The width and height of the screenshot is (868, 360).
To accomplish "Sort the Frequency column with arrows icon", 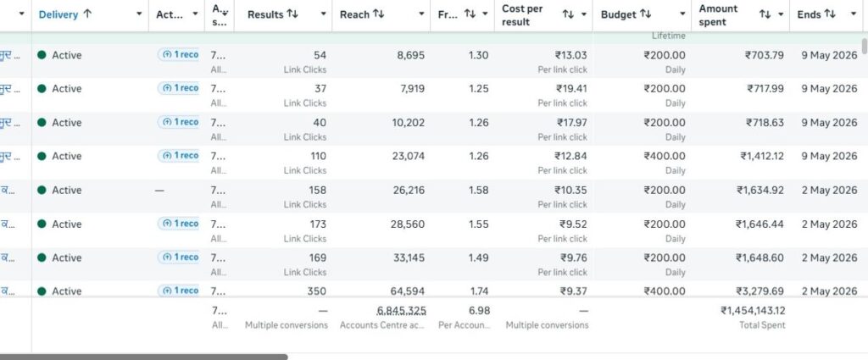I will tap(470, 14).
